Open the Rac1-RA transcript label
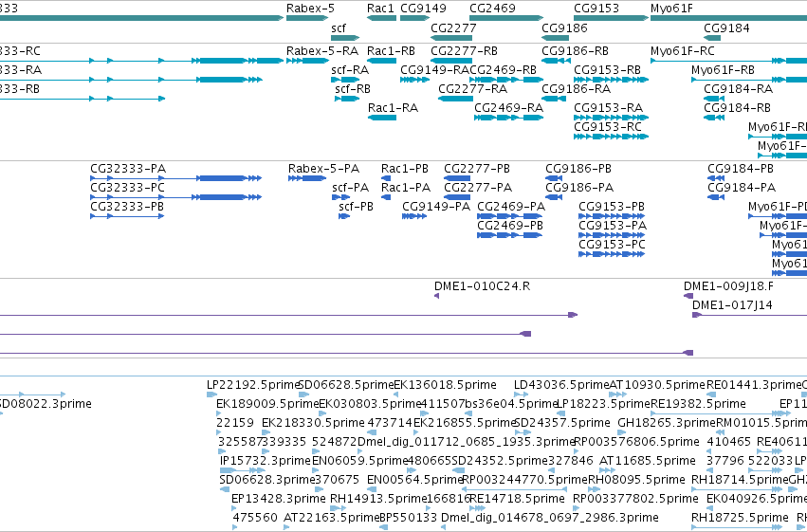 tap(393, 108)
